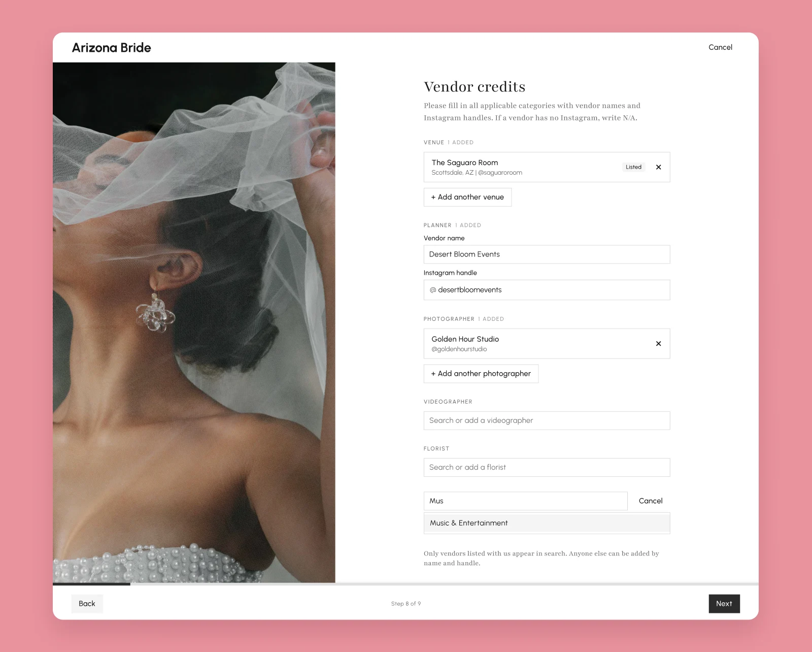The width and height of the screenshot is (812, 652).
Task: Click the FLORIST section label
Action: 436,449
